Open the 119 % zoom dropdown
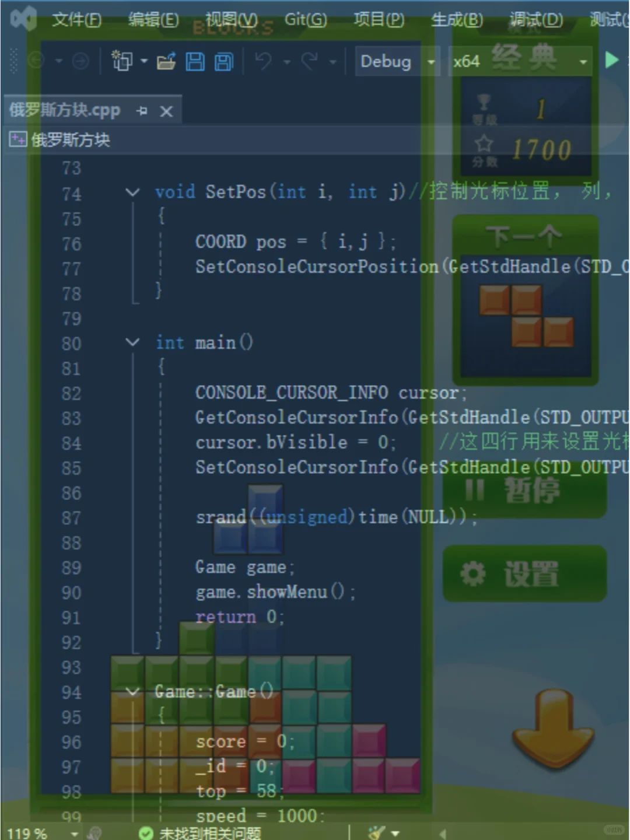630x840 pixels. (x=43, y=833)
